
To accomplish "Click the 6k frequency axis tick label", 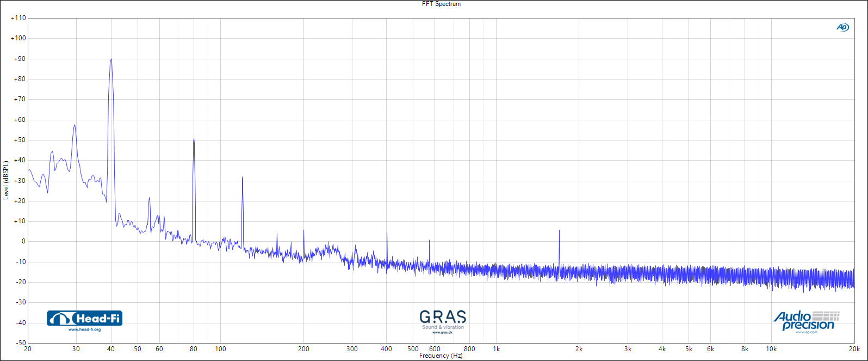I will tap(711, 349).
